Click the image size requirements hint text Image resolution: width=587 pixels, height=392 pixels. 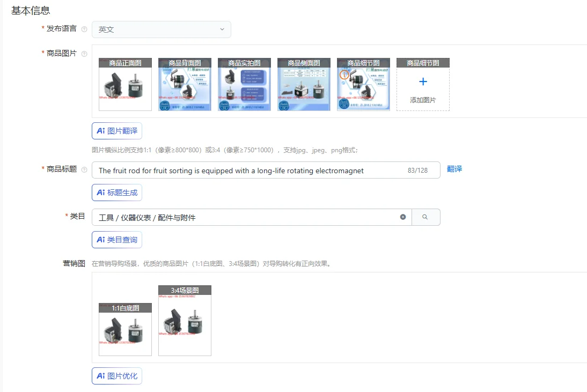click(225, 150)
